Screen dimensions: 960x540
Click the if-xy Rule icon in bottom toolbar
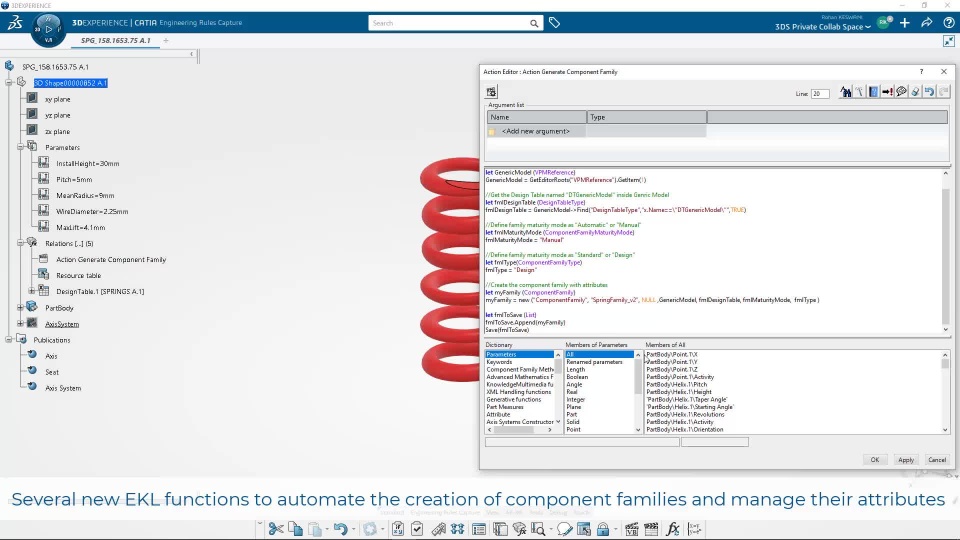pos(398,529)
